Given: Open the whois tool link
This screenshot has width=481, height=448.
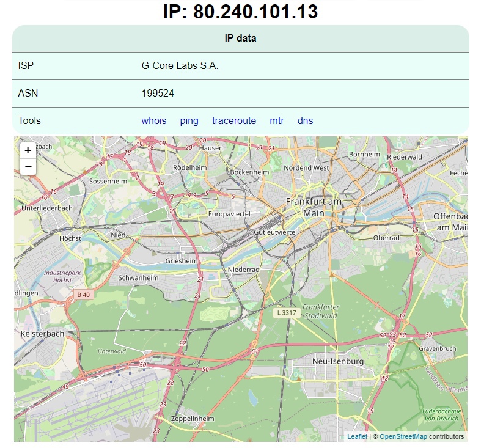Looking at the screenshot, I should click(153, 121).
